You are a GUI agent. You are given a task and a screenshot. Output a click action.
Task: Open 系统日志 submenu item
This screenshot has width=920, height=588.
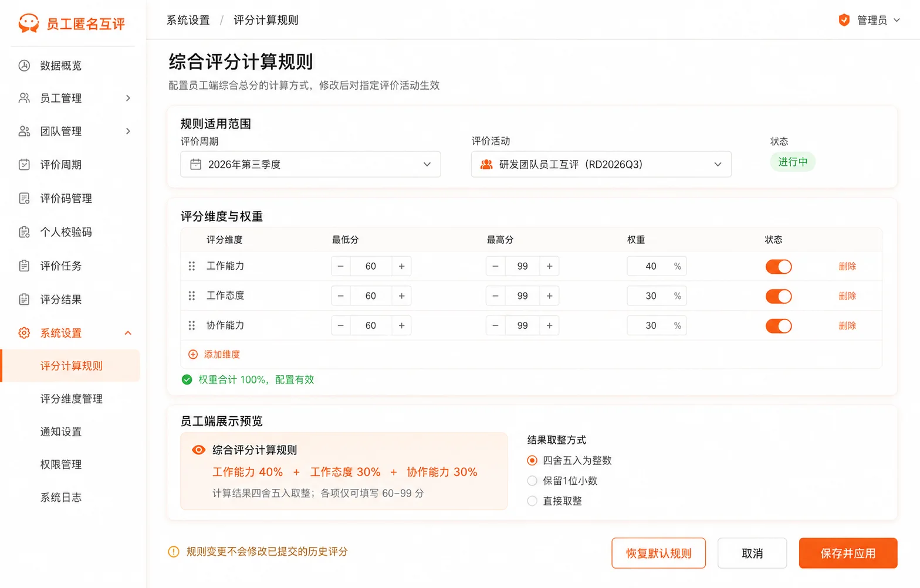click(x=60, y=497)
